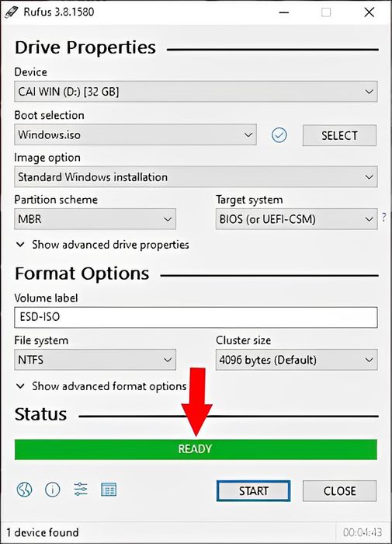
Task: Expand Show advanced drive properties
Action: tap(102, 245)
